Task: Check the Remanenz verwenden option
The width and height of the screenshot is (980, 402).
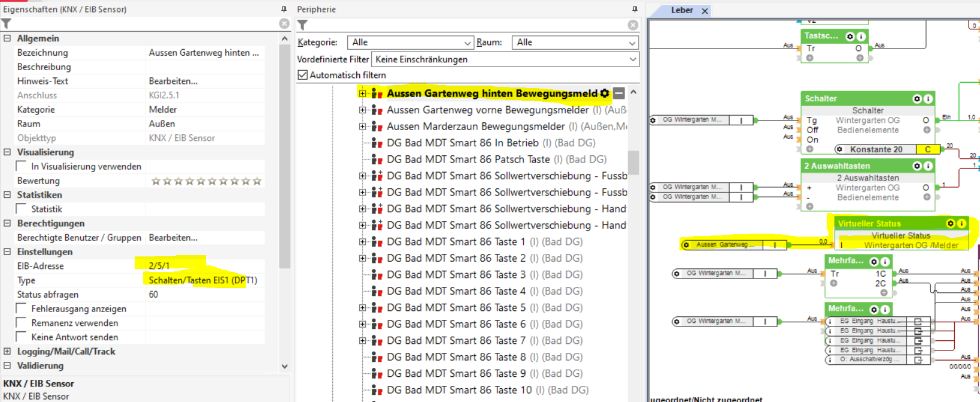Action: (22, 323)
